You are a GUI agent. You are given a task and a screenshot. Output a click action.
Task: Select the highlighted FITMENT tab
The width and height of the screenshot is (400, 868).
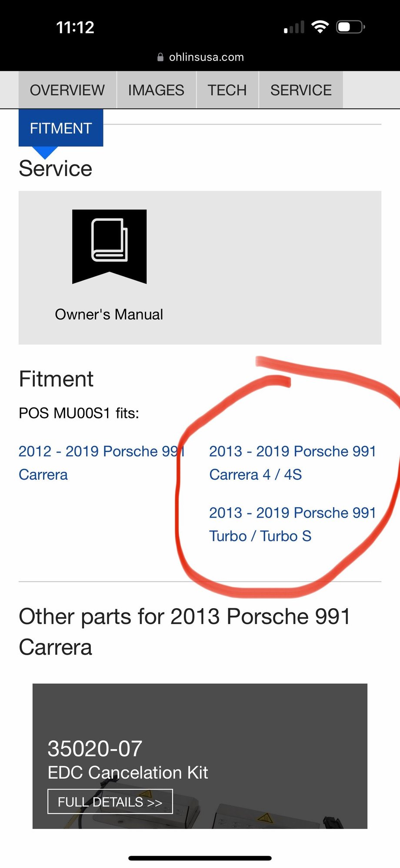[61, 128]
